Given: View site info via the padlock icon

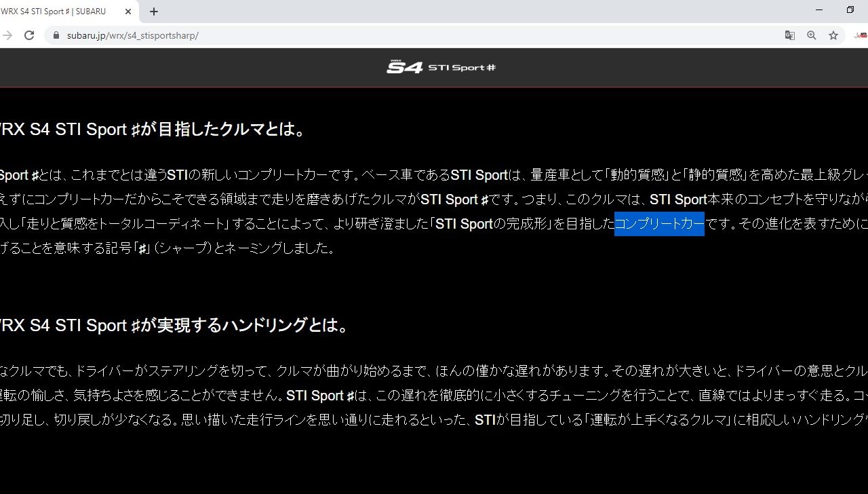Looking at the screenshot, I should (56, 35).
